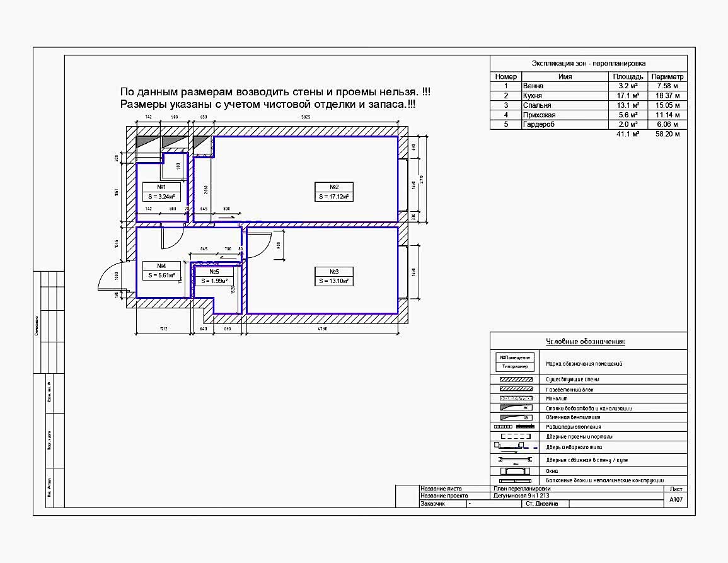Click the monolith symbol in the legend
Viewport: 728px width, 563px height.
pyautogui.click(x=516, y=398)
